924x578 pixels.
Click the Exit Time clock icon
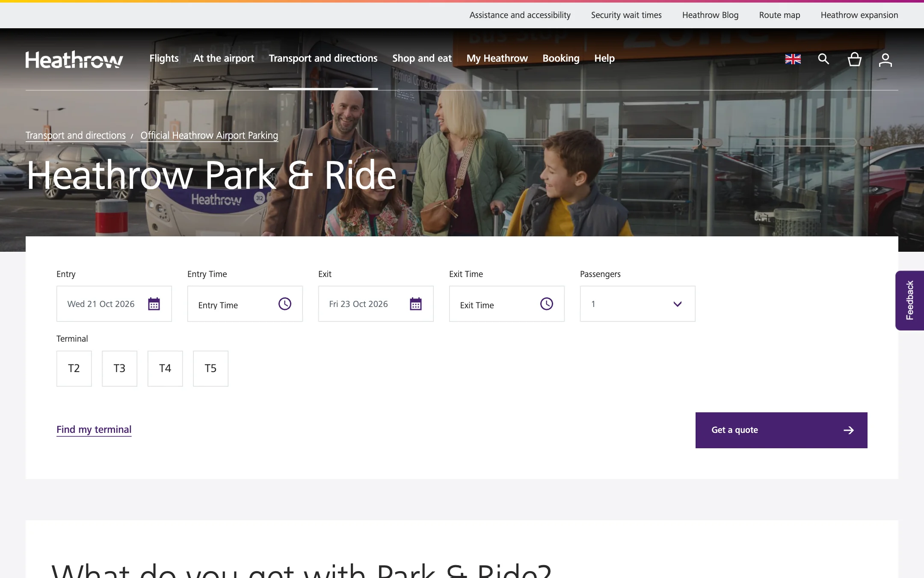pyautogui.click(x=547, y=304)
